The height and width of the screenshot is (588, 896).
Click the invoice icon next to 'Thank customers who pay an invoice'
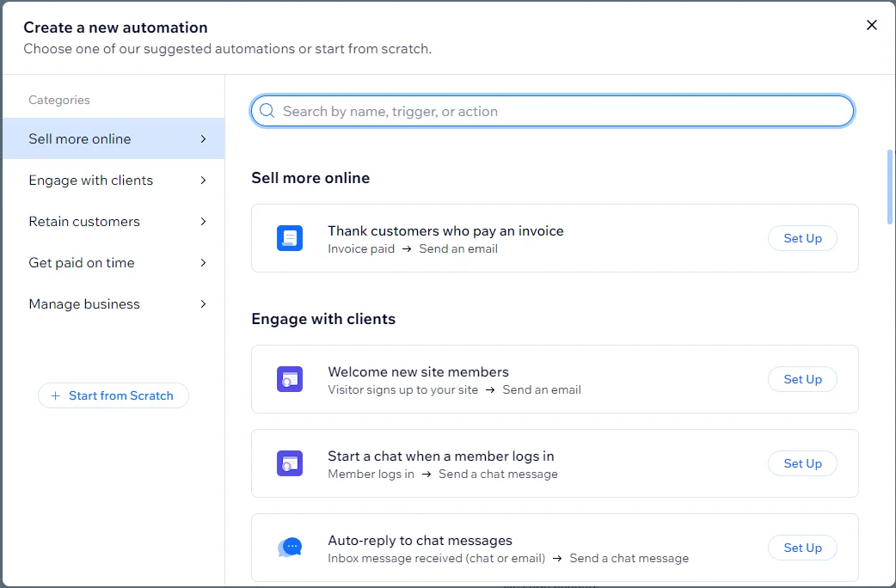point(290,238)
